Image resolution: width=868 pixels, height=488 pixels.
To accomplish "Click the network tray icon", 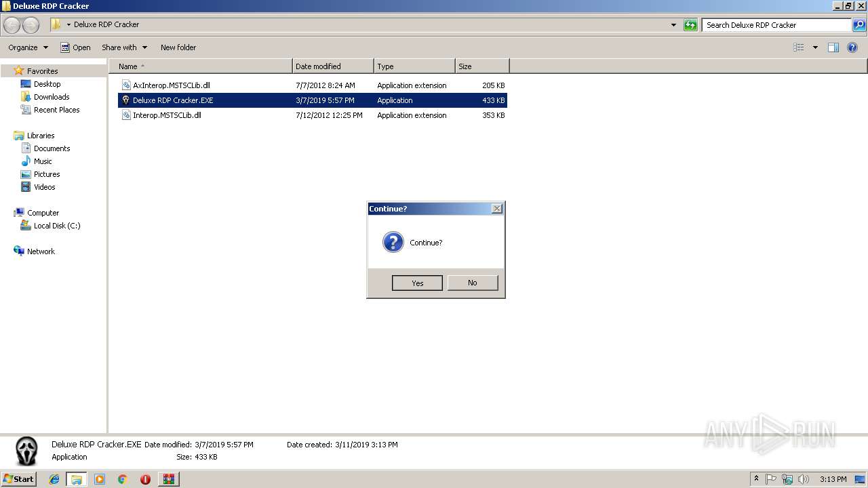I will pyautogui.click(x=787, y=479).
